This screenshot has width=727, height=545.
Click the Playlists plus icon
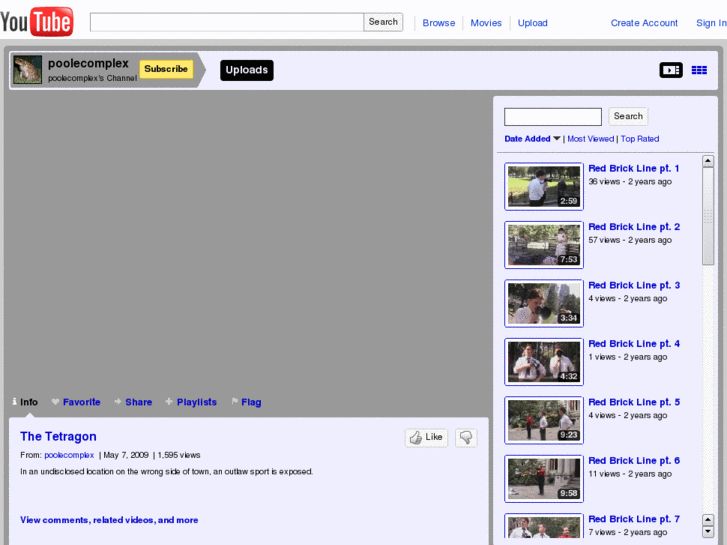pyautogui.click(x=169, y=402)
